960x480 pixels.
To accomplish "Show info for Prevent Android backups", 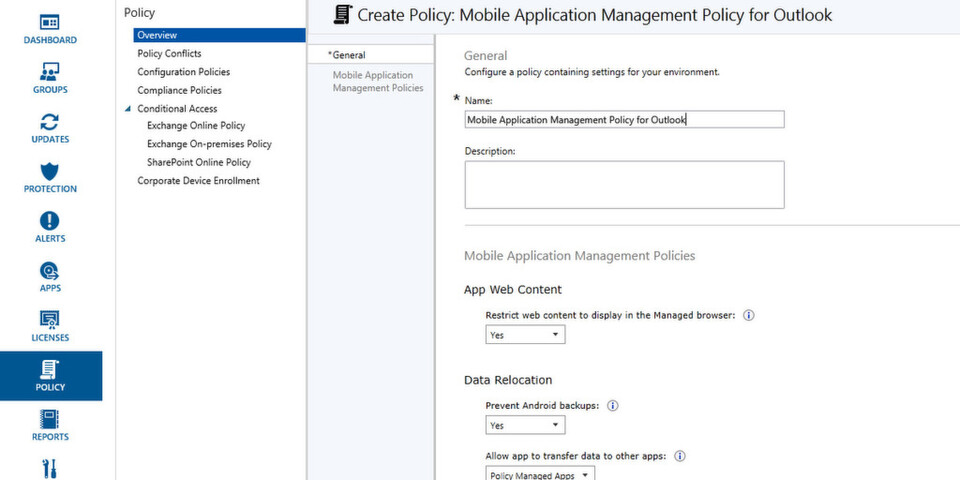I will [612, 405].
